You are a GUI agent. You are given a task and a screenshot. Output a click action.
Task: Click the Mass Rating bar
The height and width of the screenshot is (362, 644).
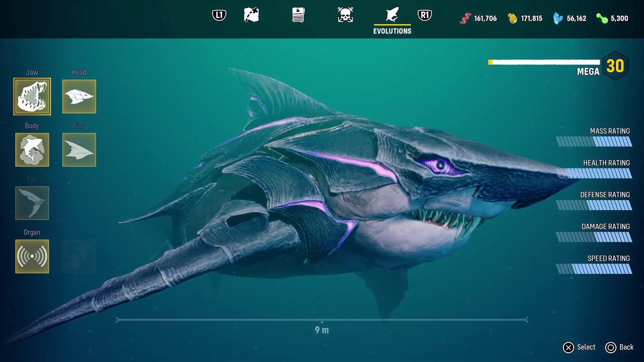(x=594, y=142)
